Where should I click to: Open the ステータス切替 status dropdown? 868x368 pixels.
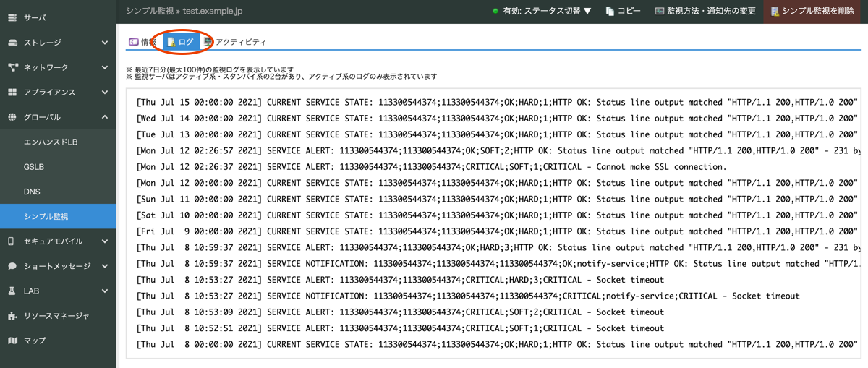[542, 12]
